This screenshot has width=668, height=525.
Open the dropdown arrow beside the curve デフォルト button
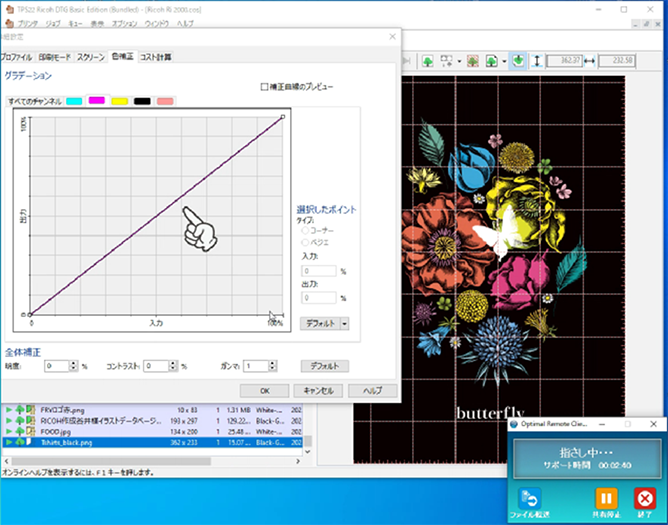pyautogui.click(x=344, y=323)
